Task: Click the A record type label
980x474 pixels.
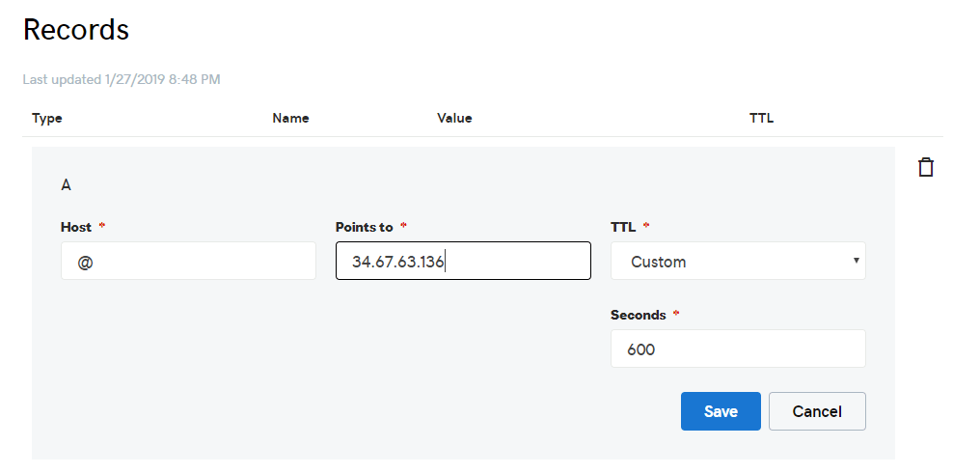Action: 66,184
